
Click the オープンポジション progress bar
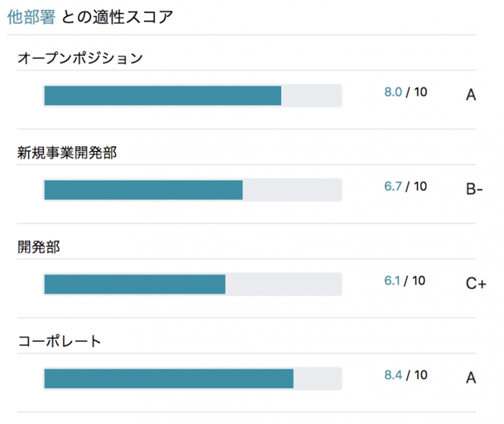point(192,96)
